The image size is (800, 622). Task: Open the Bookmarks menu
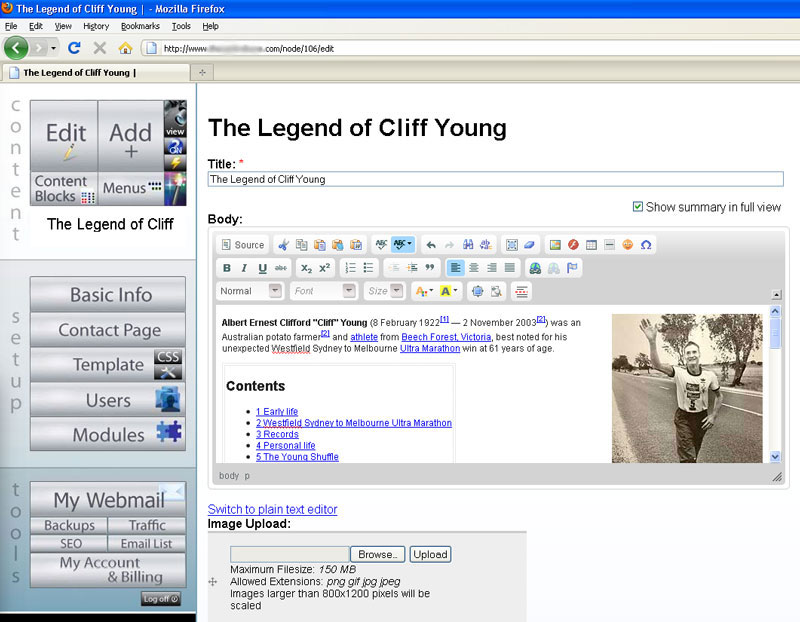click(140, 26)
